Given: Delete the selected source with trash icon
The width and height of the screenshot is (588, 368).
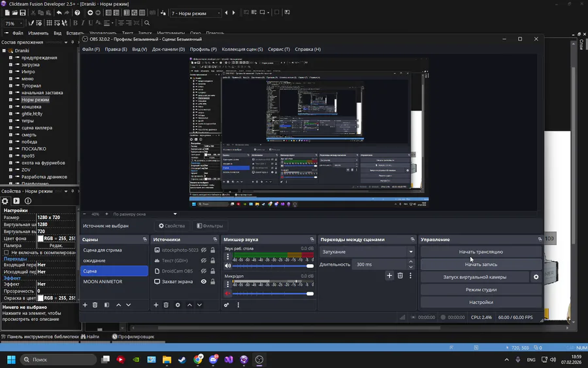Looking at the screenshot, I should tap(166, 305).
